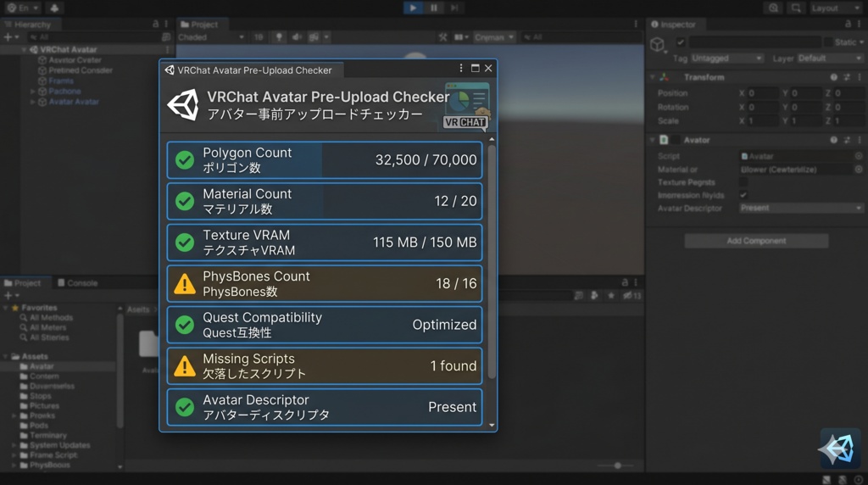
Task: Open the Layer Default dropdown
Action: (829, 59)
